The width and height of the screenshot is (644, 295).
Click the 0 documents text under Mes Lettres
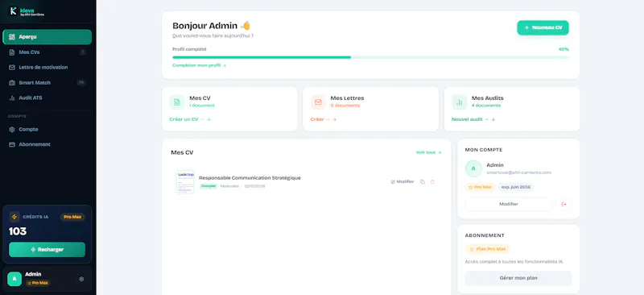pos(345,106)
